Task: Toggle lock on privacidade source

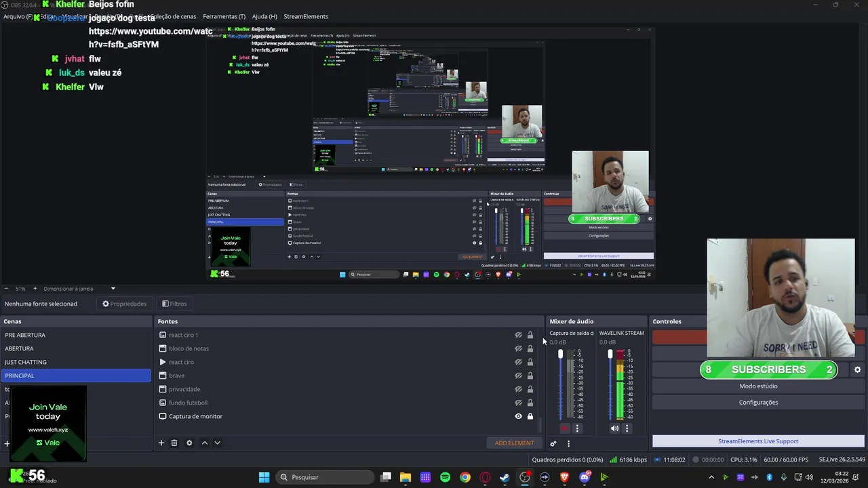Action: (530, 389)
